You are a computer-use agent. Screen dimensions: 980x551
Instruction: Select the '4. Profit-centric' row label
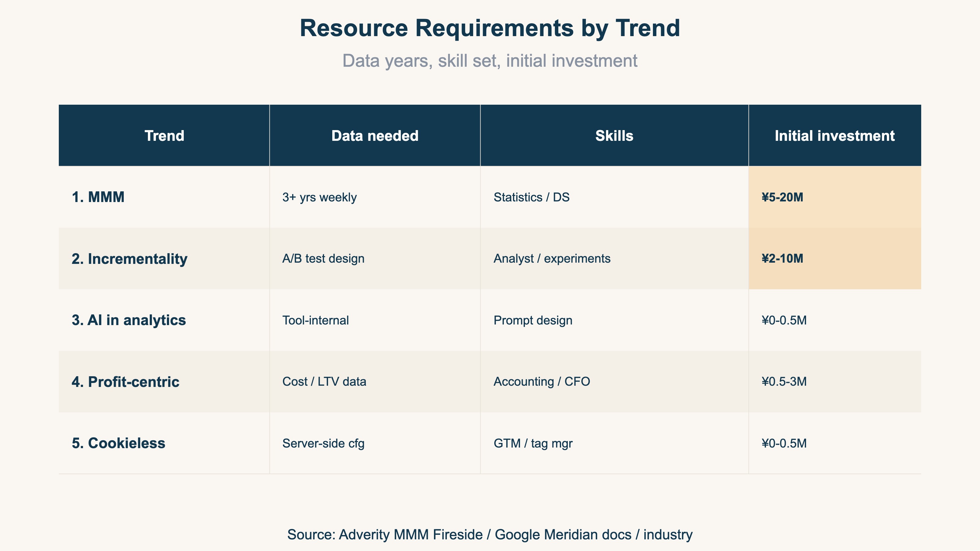pos(125,382)
